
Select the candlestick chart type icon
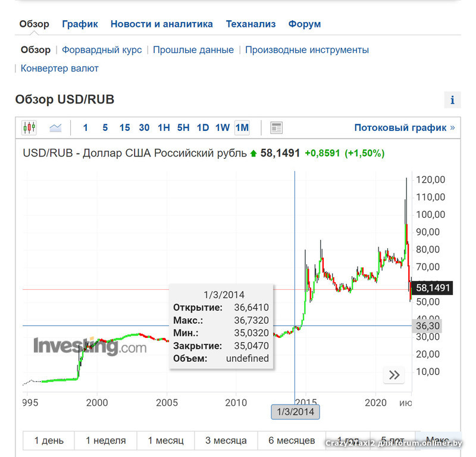(29, 127)
